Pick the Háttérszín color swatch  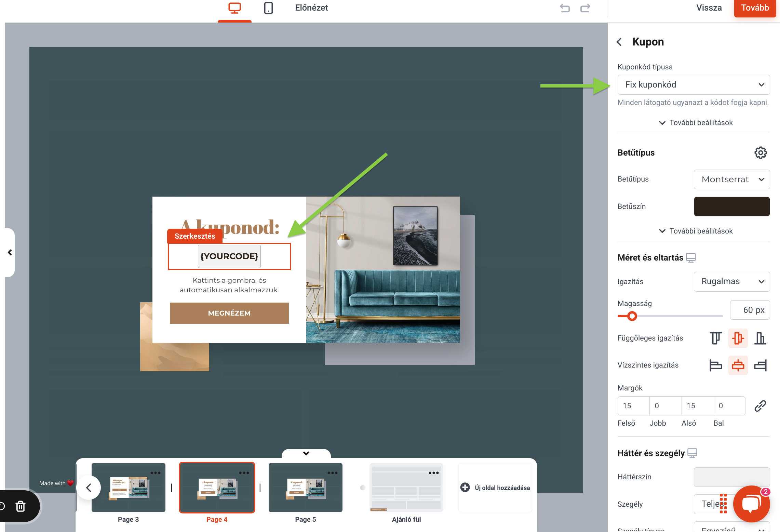(732, 477)
